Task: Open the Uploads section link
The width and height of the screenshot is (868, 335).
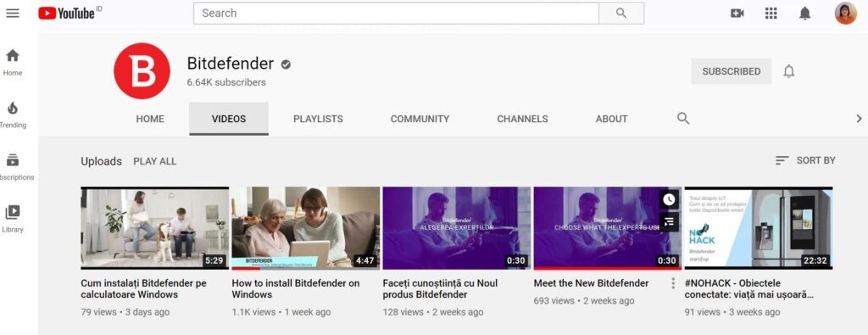Action: pos(102,162)
